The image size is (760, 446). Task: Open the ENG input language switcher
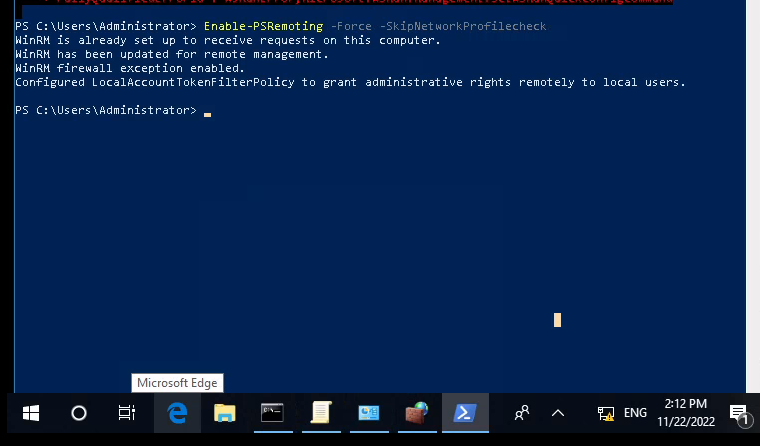(635, 413)
